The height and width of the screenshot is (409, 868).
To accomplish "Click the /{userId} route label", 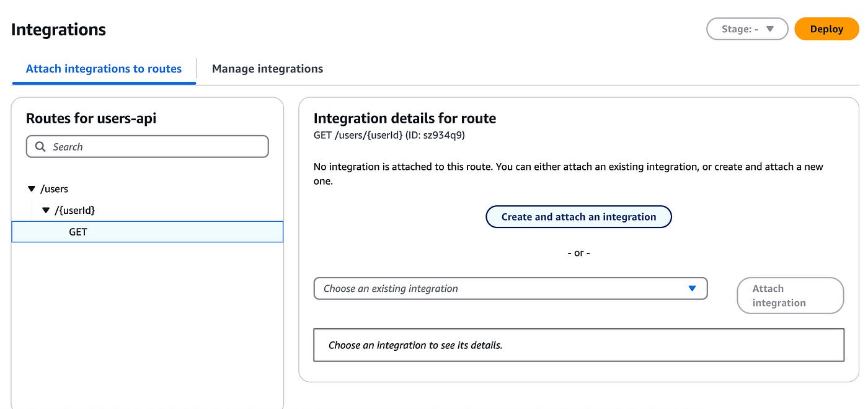I will 74,211.
